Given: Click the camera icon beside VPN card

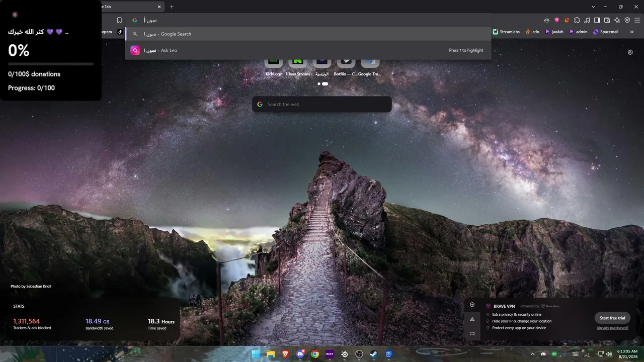Looking at the screenshot, I should (472, 333).
